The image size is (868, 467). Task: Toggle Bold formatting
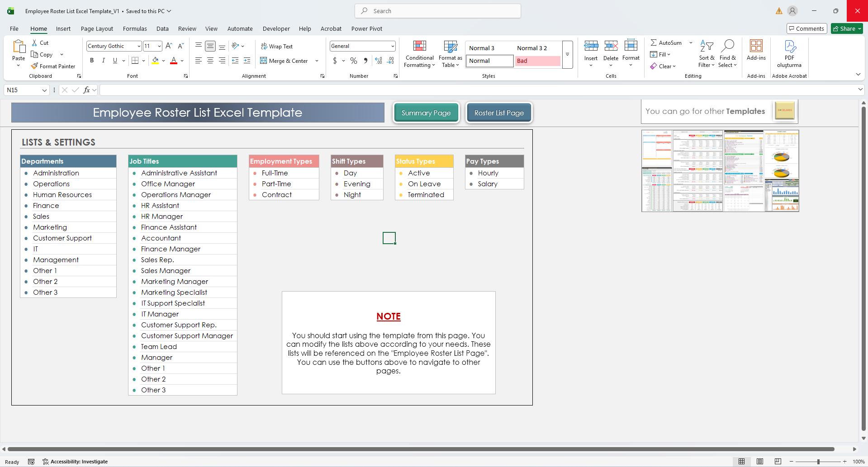[92, 61]
